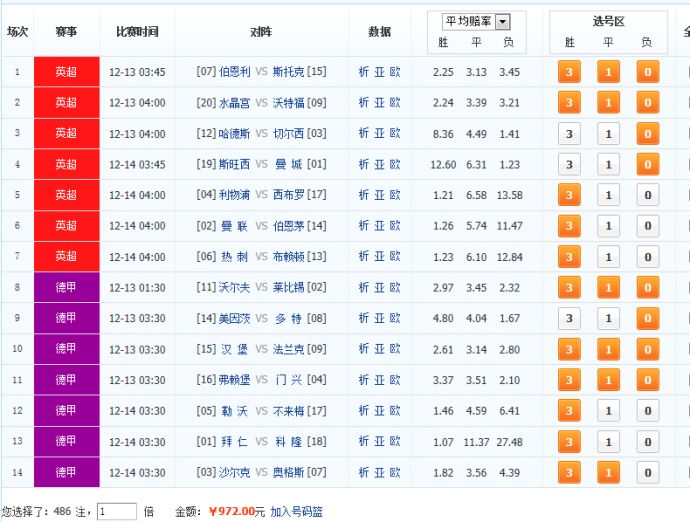690x522 pixels.
Task: Toggle draw (1) pick for 沙尔克 vs 奥格斯
Action: [x=608, y=473]
